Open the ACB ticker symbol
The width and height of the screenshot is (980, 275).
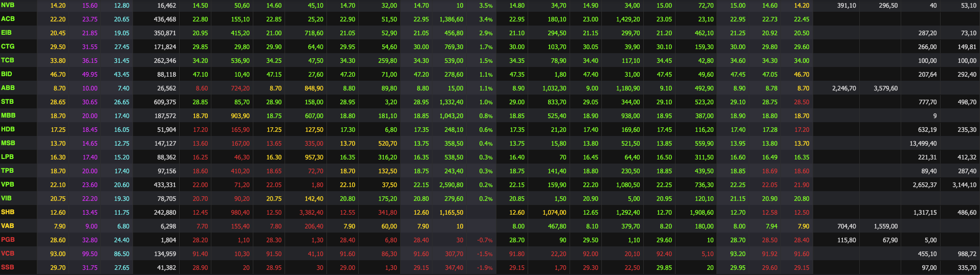point(8,19)
